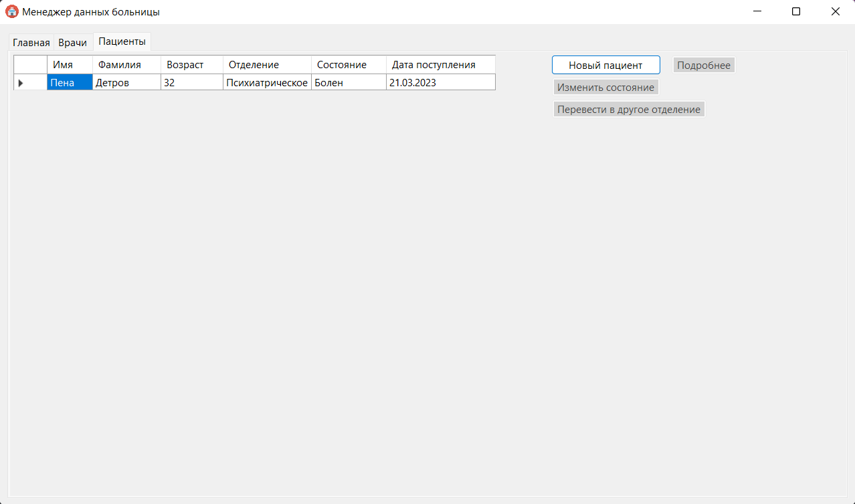The image size is (855, 504).
Task: Select the Пациенты tab
Action: [122, 41]
